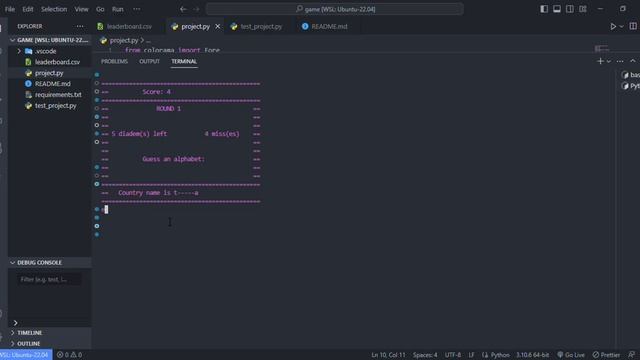This screenshot has height=360, width=640.
Task: Open the File menu
Action: [10, 9]
